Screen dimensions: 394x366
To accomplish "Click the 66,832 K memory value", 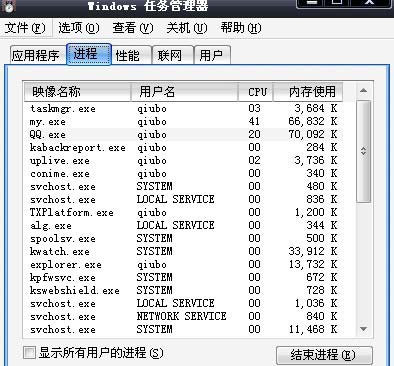I will pyautogui.click(x=313, y=121).
